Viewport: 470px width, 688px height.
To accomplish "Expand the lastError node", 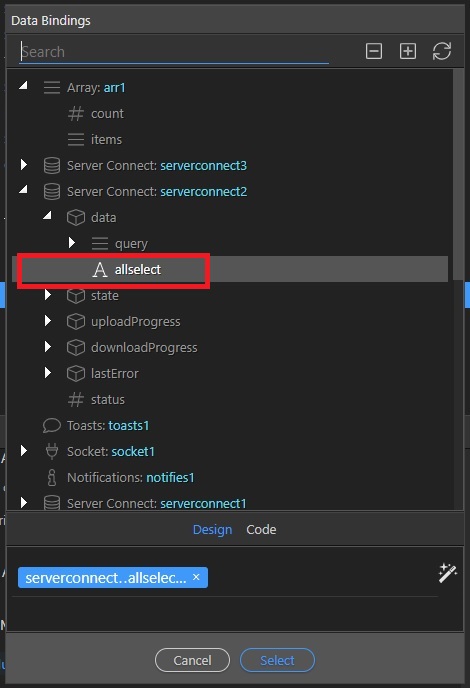I will pyautogui.click(x=48, y=373).
